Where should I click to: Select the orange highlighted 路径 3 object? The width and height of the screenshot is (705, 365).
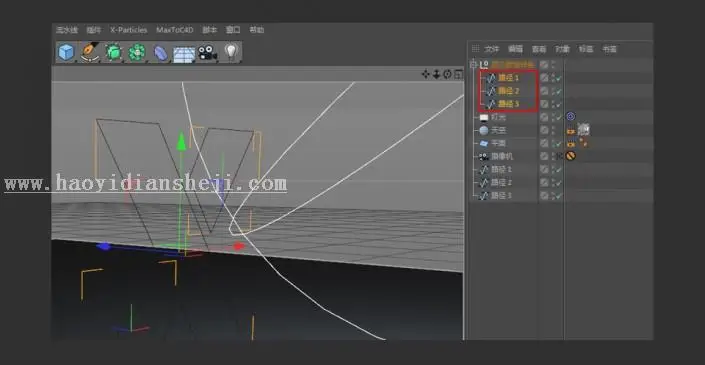pyautogui.click(x=509, y=104)
